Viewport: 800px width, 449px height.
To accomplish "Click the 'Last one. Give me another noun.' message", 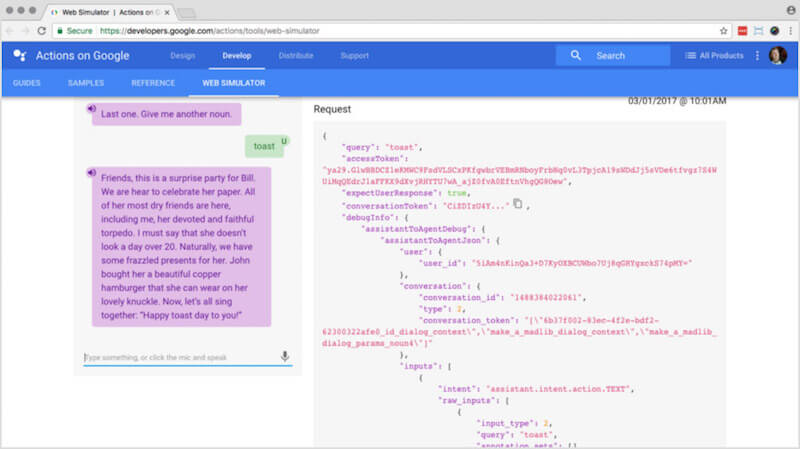I will (166, 114).
